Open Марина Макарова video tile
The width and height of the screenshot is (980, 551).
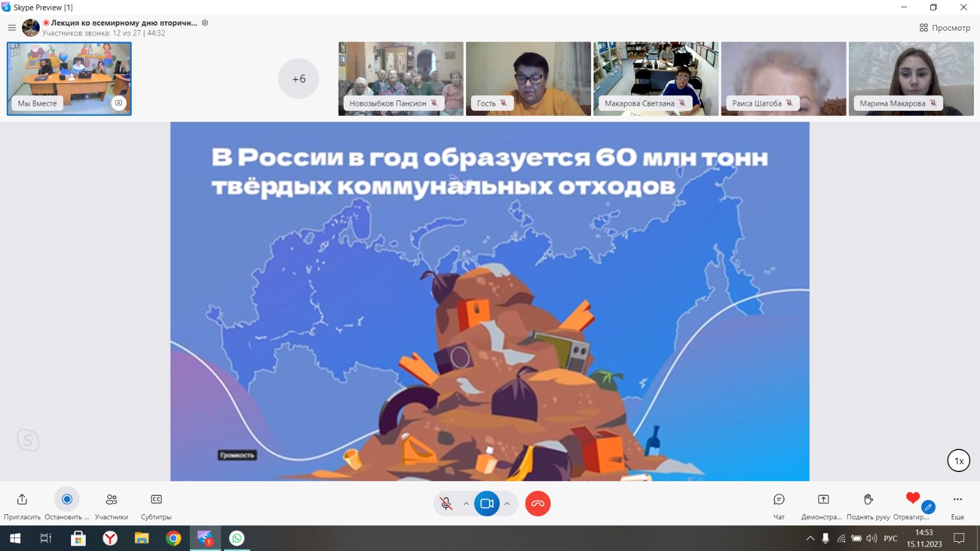coord(911,78)
